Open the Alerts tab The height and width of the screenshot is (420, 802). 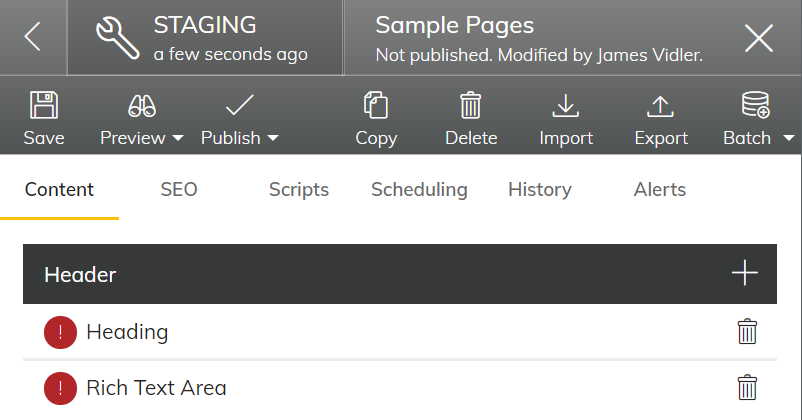coord(660,190)
